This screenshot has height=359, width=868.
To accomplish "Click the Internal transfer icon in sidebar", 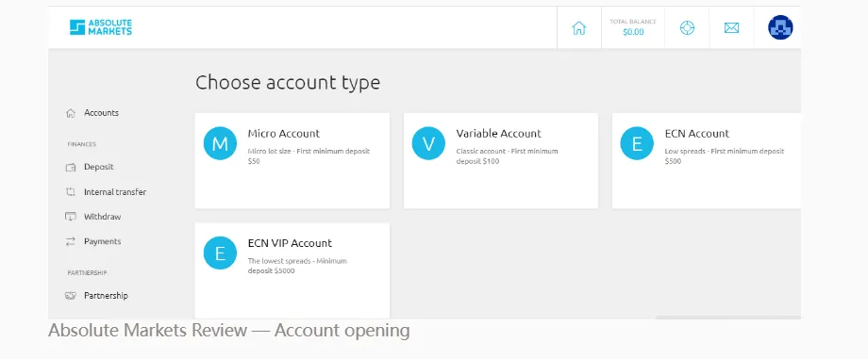I will 71,192.
